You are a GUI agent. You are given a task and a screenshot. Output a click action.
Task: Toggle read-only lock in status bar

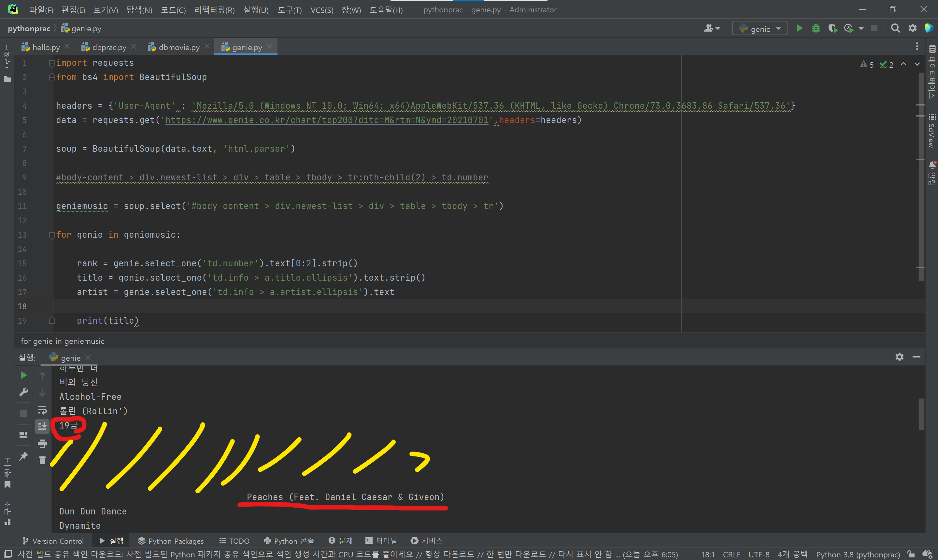coord(911,554)
